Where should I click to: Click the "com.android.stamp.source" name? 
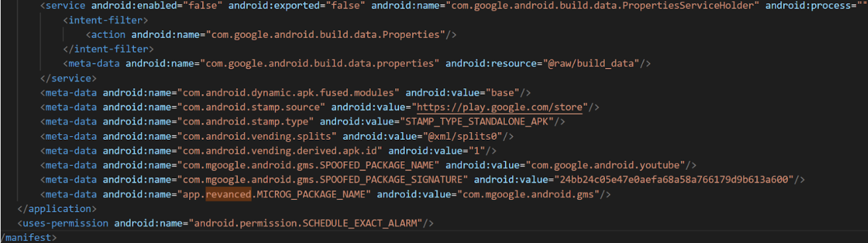pyautogui.click(x=251, y=107)
